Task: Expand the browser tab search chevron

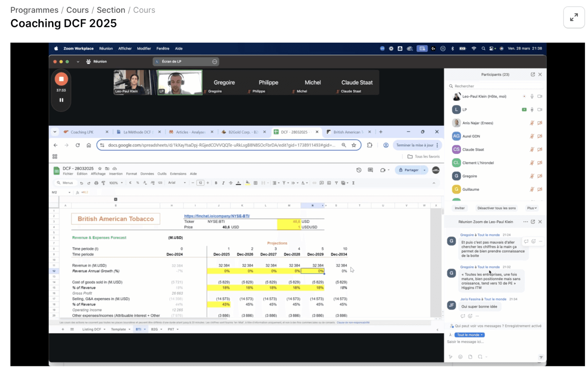Action: click(55, 132)
